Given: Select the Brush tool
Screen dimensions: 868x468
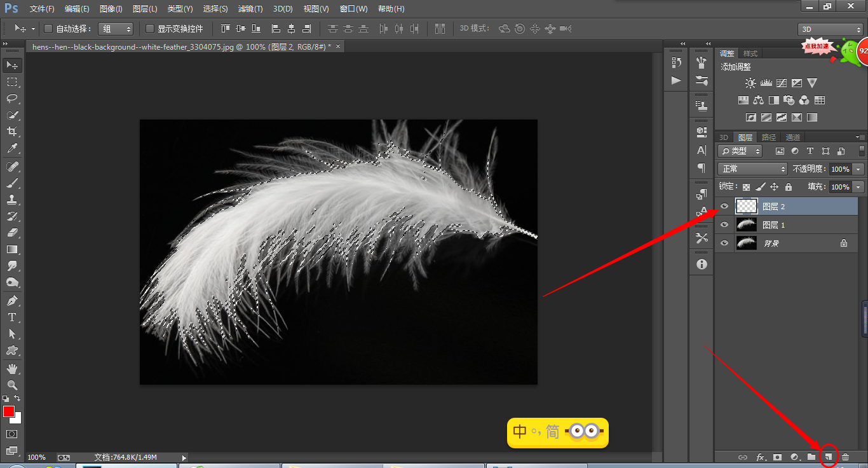Looking at the screenshot, I should point(12,183).
